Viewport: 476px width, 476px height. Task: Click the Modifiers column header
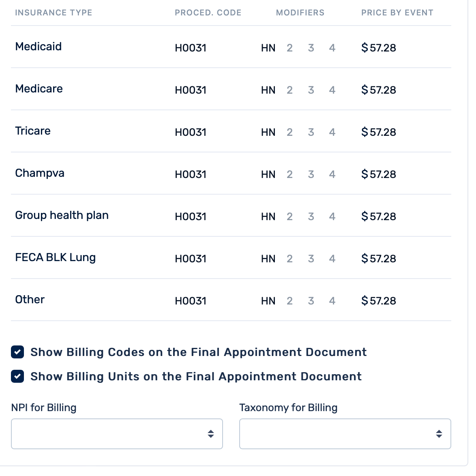(x=300, y=13)
